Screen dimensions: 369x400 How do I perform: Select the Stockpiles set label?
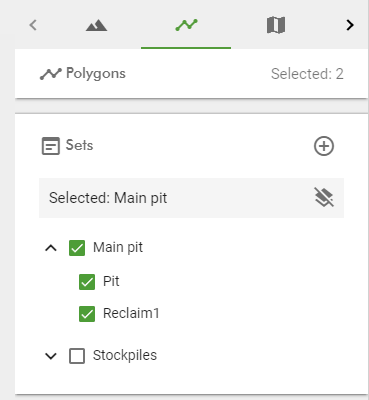coord(125,355)
